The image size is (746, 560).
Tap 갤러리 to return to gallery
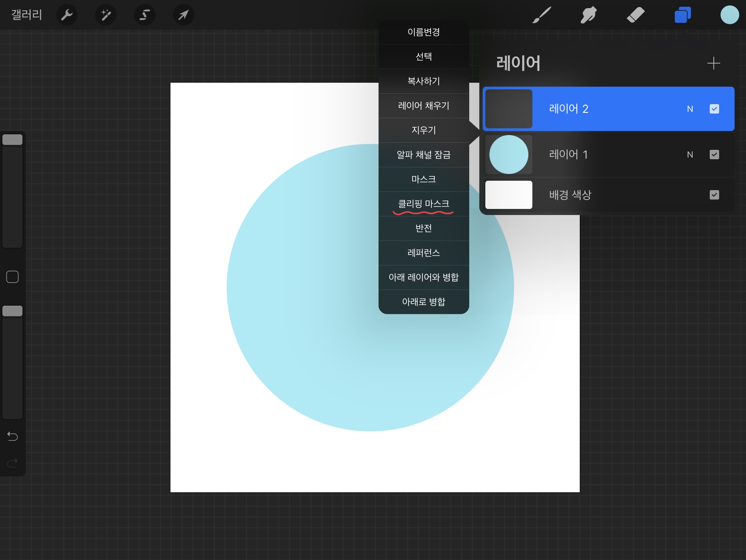tap(26, 15)
